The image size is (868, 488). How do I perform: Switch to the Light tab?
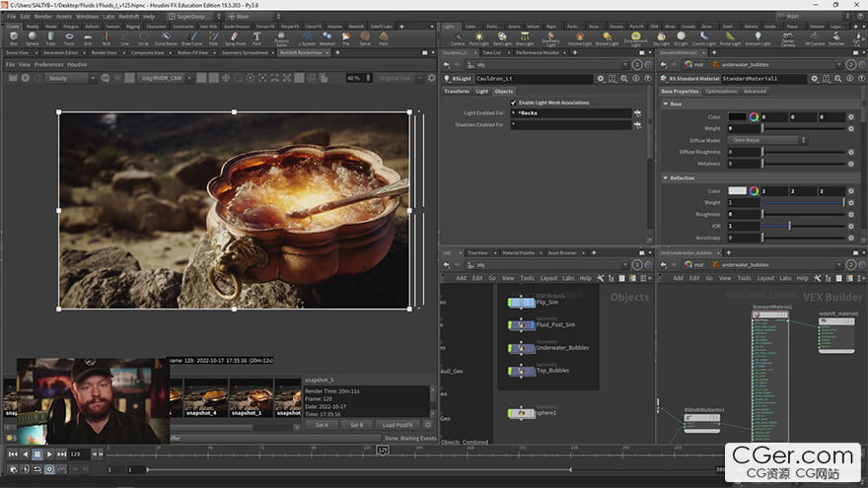(482, 92)
